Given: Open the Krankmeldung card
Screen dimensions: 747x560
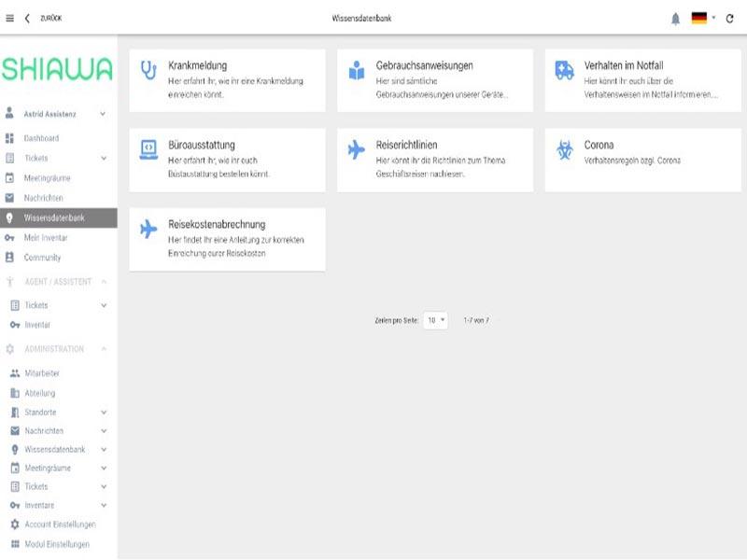Looking at the screenshot, I should click(x=227, y=80).
